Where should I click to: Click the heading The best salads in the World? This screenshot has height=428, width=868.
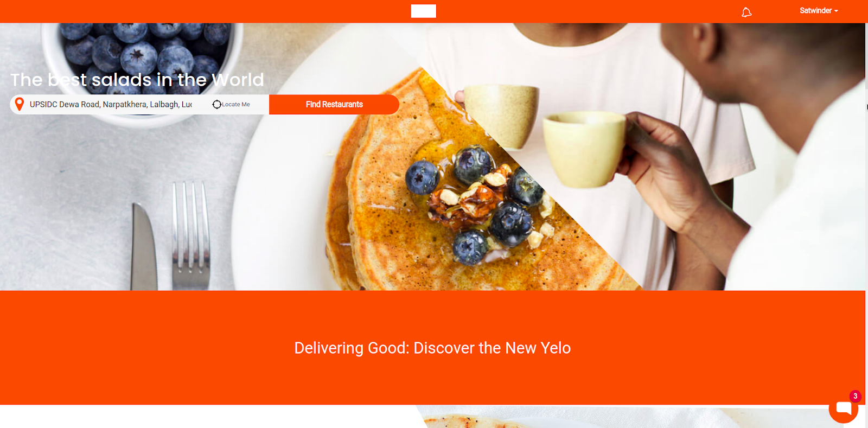click(137, 80)
